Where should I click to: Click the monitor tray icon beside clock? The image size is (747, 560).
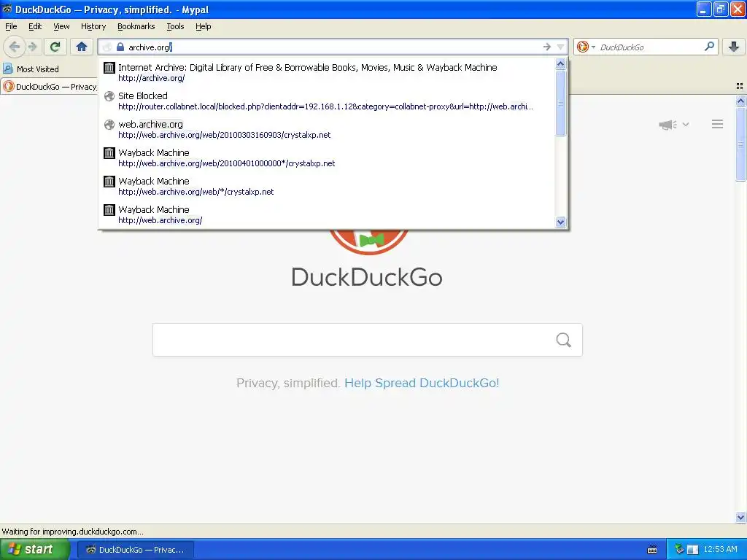(x=692, y=550)
